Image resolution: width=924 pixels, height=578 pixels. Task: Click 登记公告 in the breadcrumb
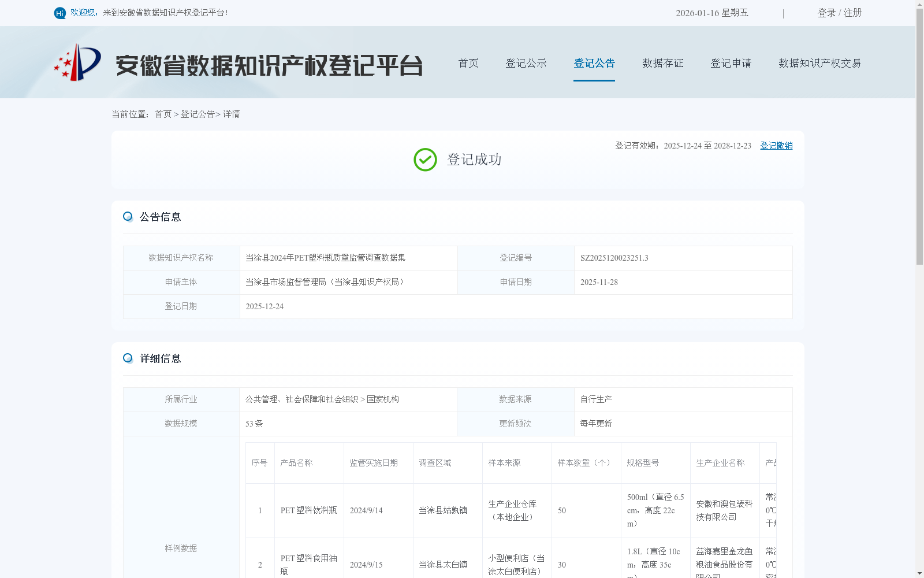click(x=198, y=114)
